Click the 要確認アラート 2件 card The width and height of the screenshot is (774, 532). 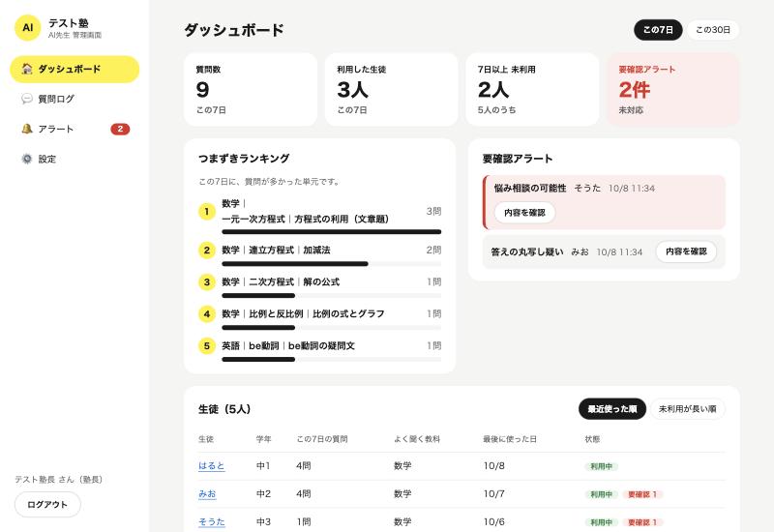[x=673, y=89]
